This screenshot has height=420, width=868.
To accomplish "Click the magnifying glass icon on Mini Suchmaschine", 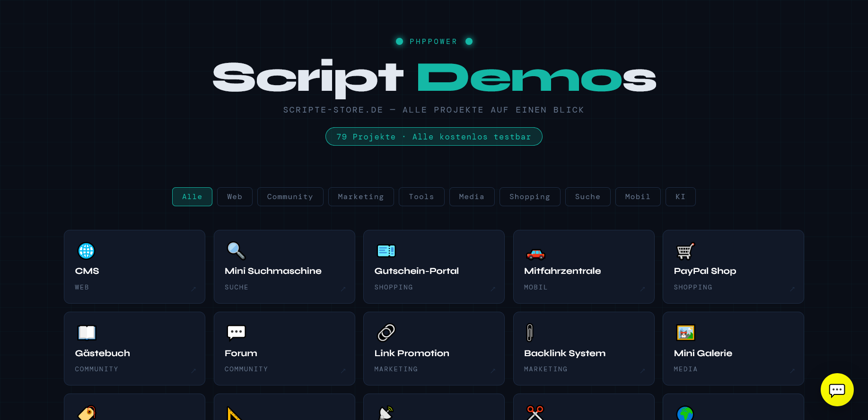I will tap(236, 251).
